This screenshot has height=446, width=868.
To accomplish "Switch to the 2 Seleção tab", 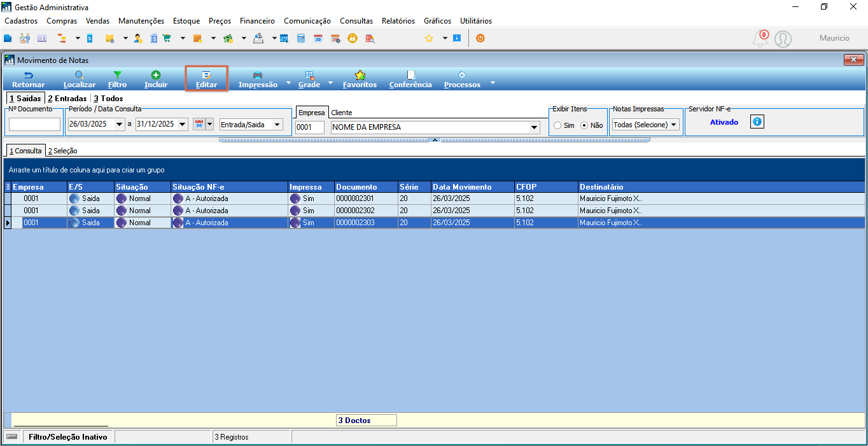I will pyautogui.click(x=62, y=151).
